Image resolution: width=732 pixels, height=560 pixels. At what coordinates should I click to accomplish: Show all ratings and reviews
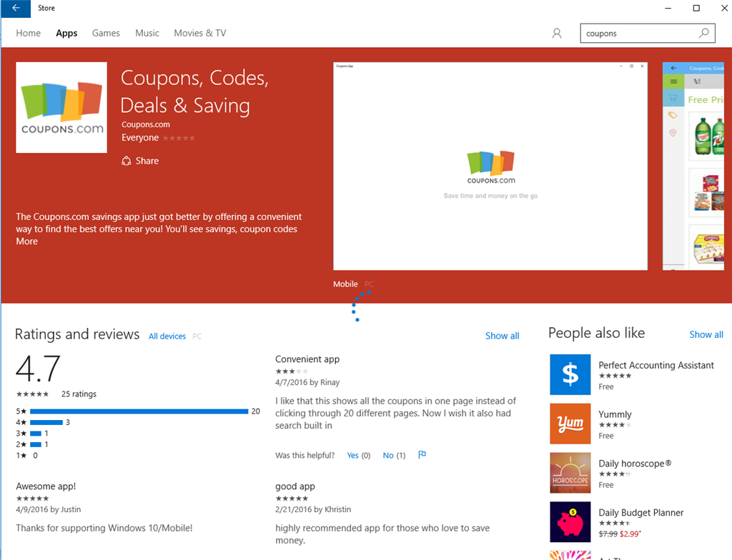503,336
